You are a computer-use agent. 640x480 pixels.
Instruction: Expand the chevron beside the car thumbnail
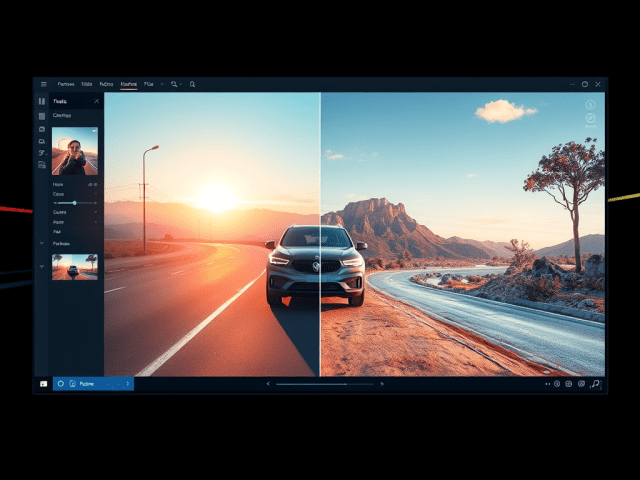(41, 266)
